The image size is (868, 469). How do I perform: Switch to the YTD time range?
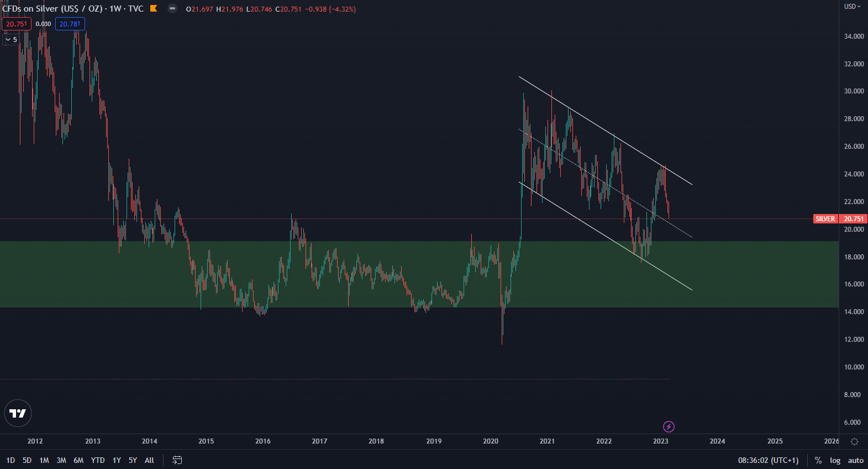click(x=98, y=460)
